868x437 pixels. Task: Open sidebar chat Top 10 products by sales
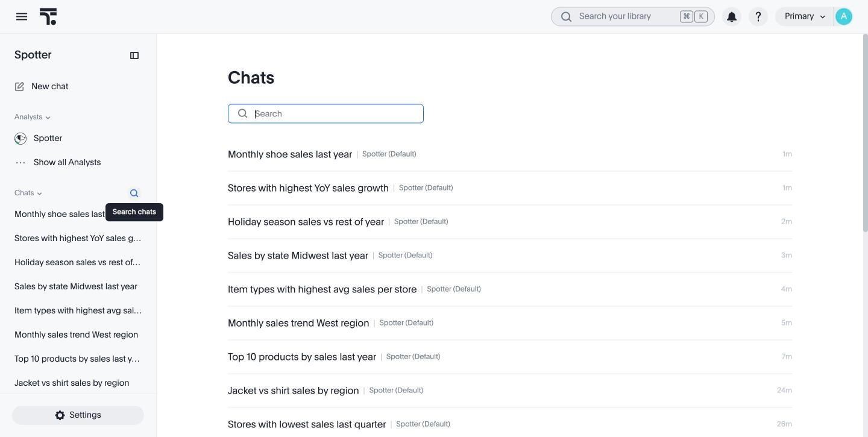click(x=77, y=359)
